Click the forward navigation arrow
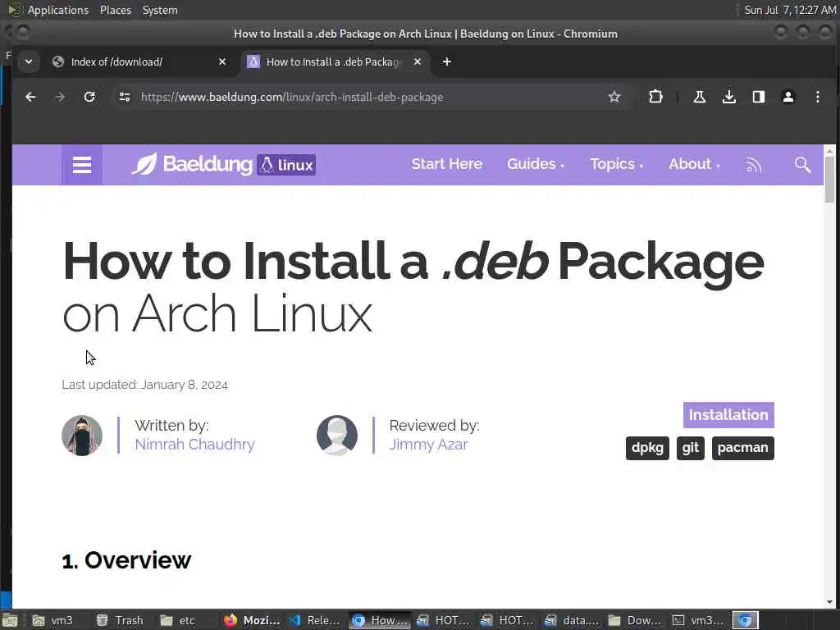This screenshot has width=840, height=630. click(x=60, y=97)
